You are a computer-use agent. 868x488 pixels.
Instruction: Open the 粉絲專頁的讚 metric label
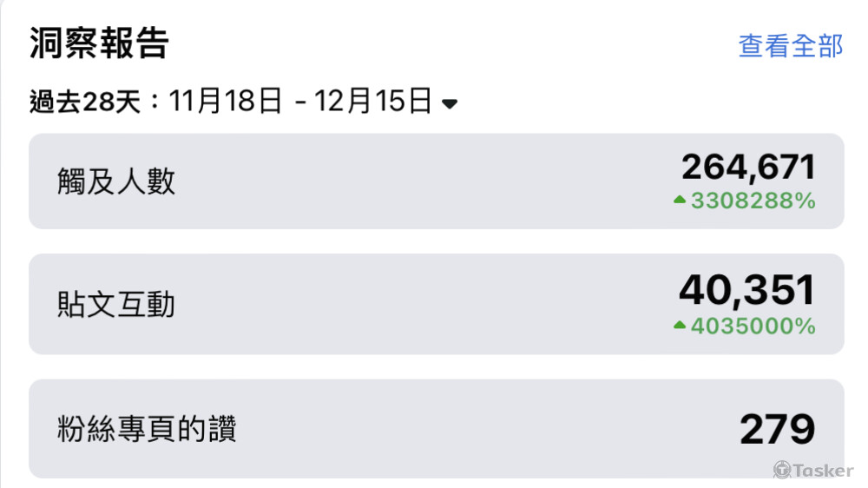tap(147, 429)
